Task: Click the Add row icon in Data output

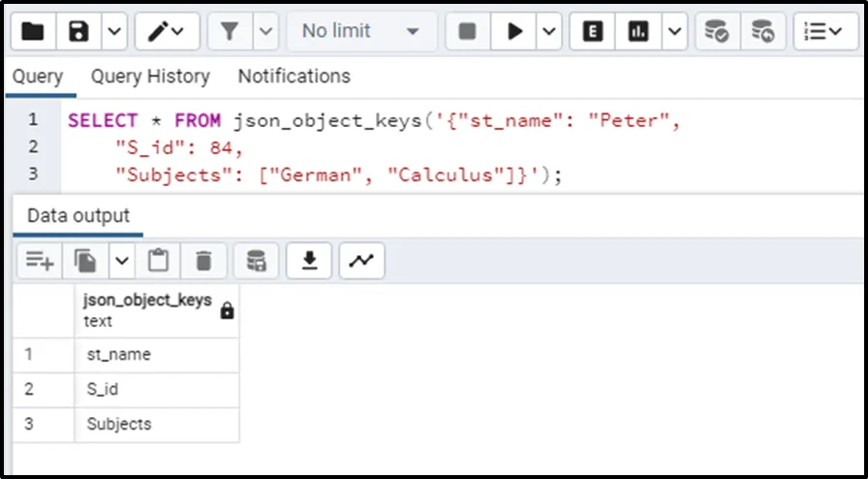Action: click(40, 260)
